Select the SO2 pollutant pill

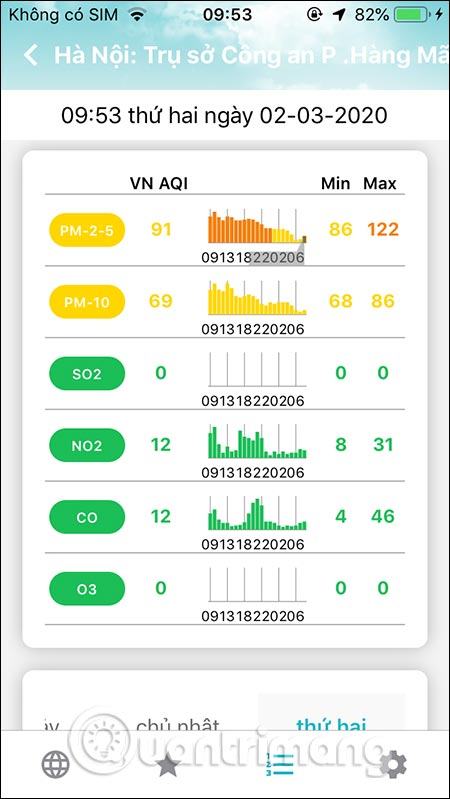coord(87,374)
